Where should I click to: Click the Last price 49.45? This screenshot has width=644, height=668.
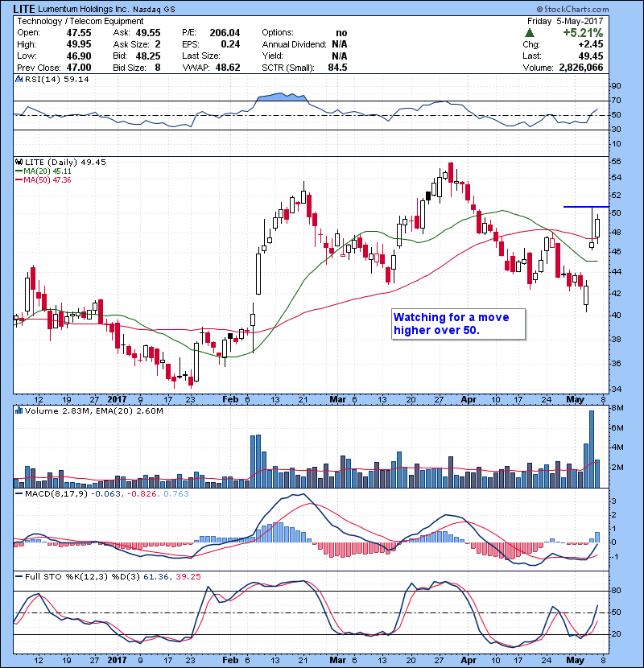[590, 56]
